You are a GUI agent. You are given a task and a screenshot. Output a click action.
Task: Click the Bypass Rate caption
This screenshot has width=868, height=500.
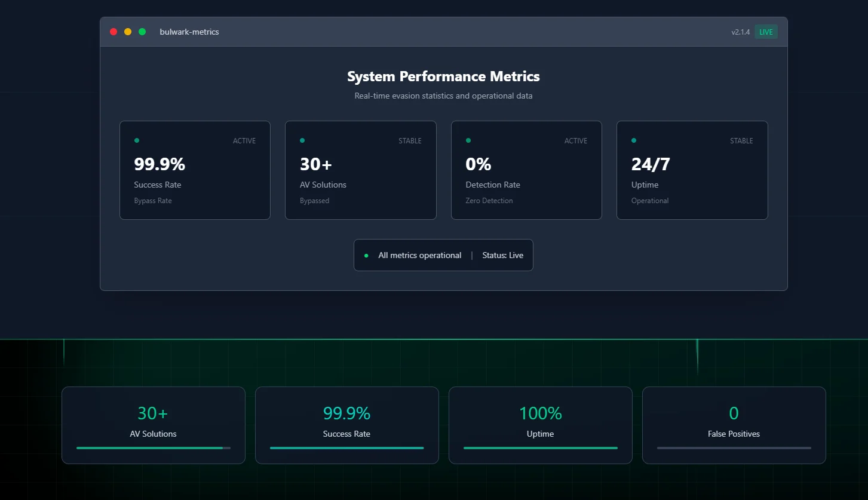click(x=153, y=201)
